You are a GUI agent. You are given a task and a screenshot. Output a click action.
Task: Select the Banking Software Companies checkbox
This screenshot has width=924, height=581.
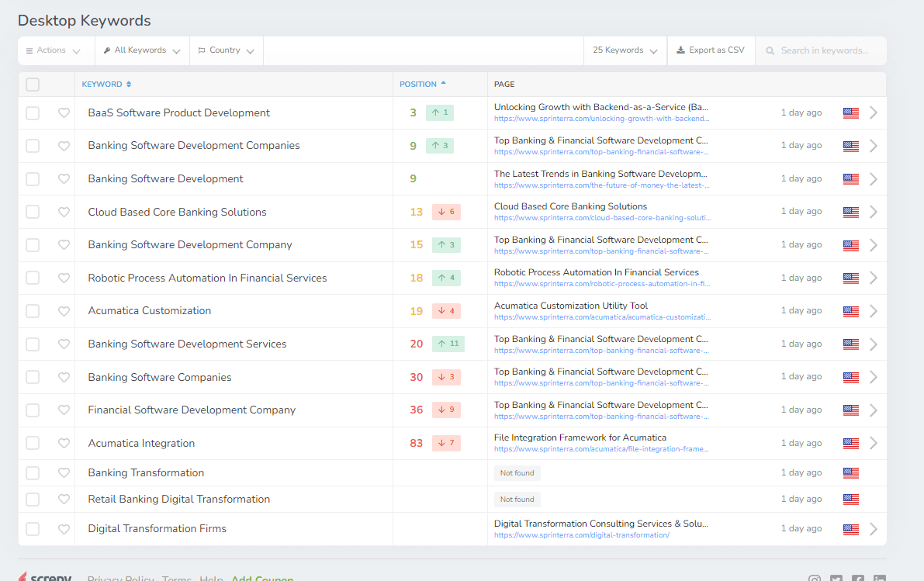tap(33, 377)
